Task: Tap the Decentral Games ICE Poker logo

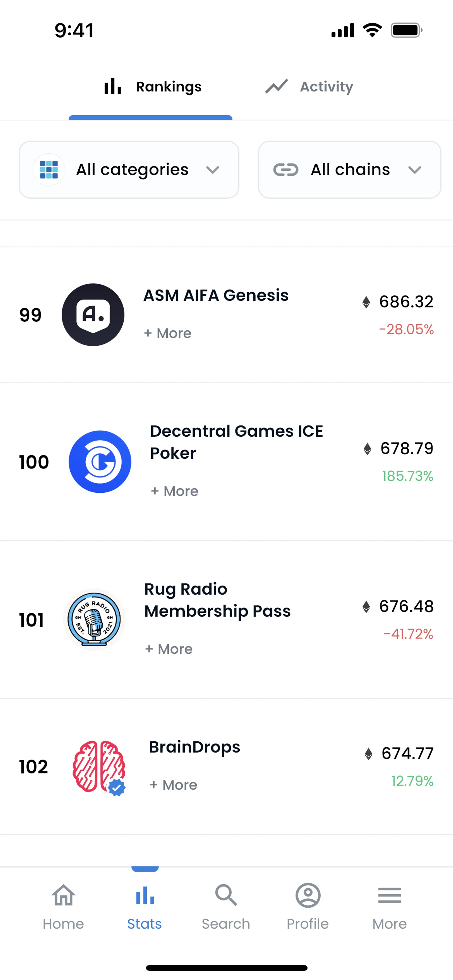Action: point(100,462)
